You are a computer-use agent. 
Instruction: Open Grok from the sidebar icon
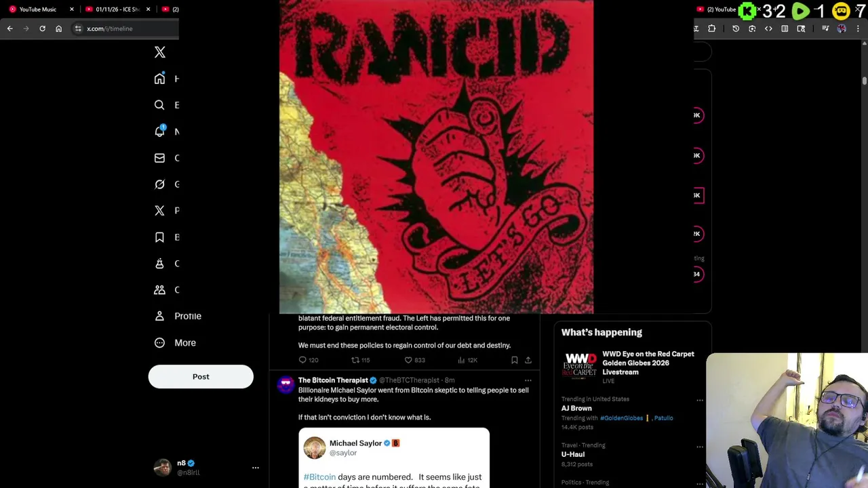point(159,184)
